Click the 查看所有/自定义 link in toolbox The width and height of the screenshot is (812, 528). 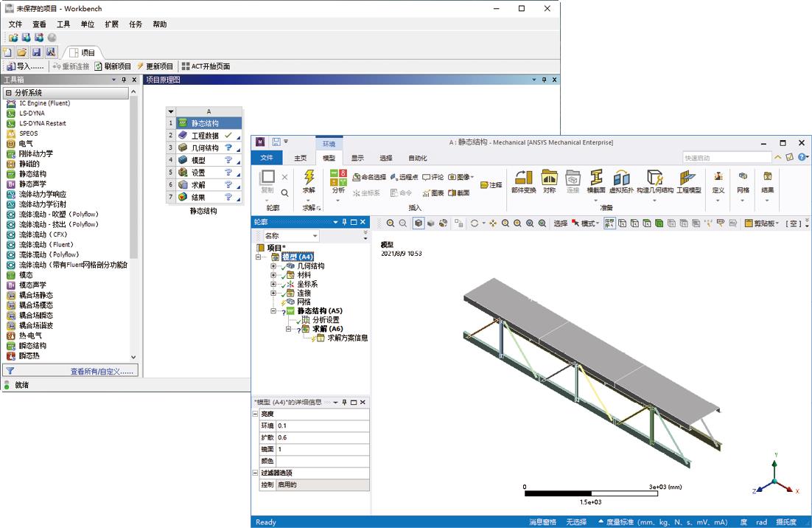[x=102, y=371]
